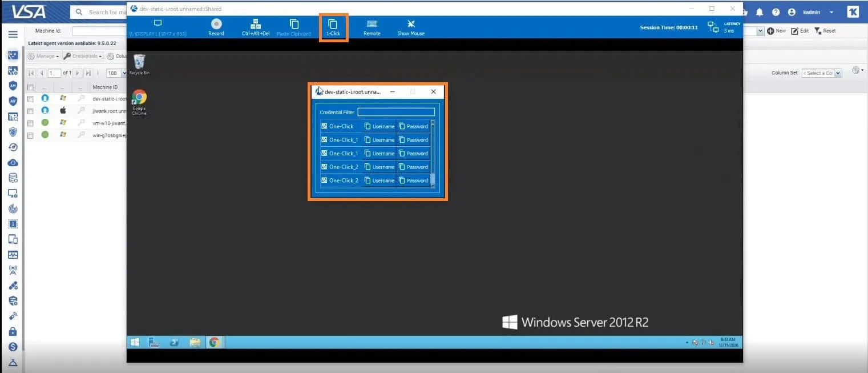Viewport: 868px width, 373px height.
Task: Open the Credentials dropdown menu
Action: click(83, 56)
